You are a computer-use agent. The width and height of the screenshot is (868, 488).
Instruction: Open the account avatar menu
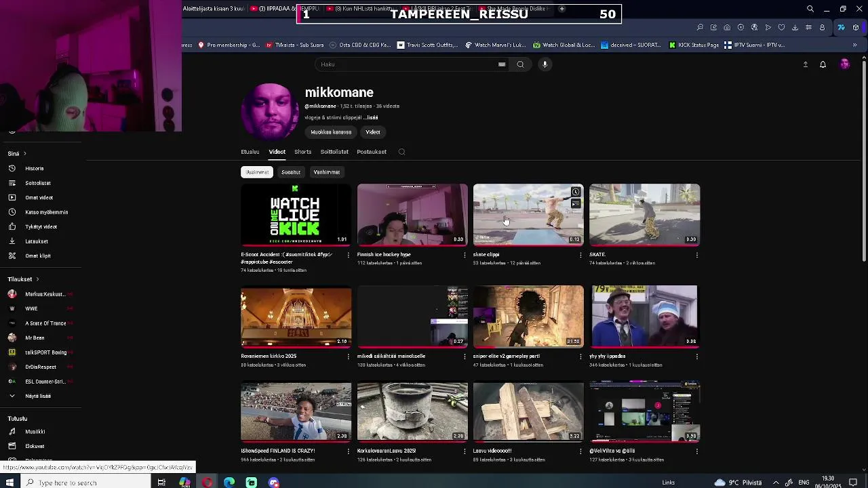[x=844, y=64]
